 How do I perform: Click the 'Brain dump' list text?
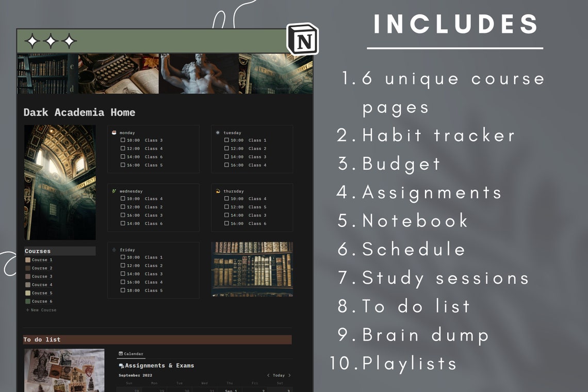pos(426,335)
